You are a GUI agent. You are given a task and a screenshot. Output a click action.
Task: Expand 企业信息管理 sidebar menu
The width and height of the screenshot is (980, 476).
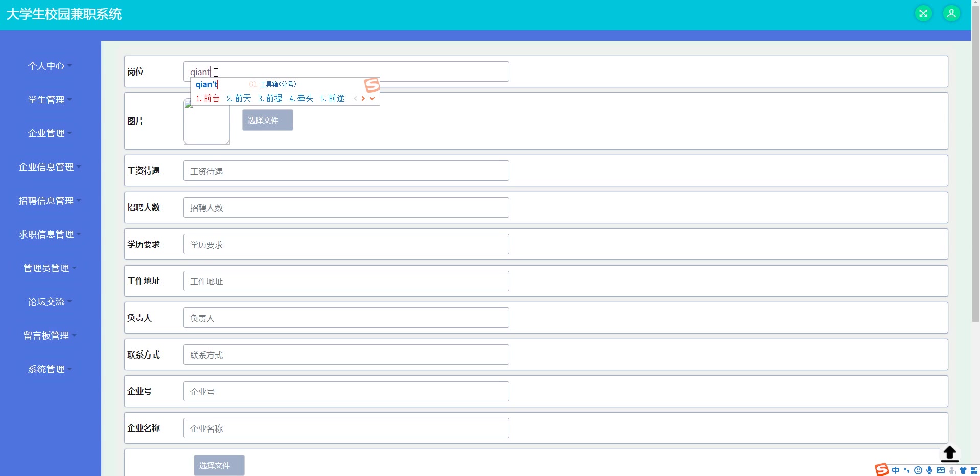(x=50, y=167)
